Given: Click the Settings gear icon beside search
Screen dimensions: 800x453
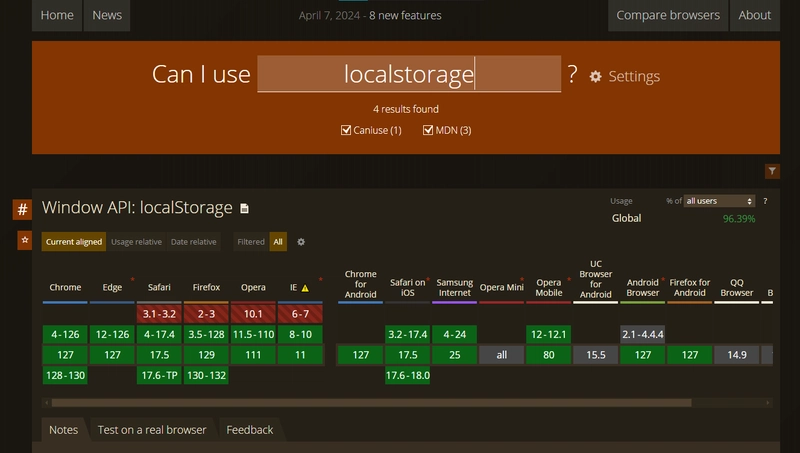Looking at the screenshot, I should [595, 77].
